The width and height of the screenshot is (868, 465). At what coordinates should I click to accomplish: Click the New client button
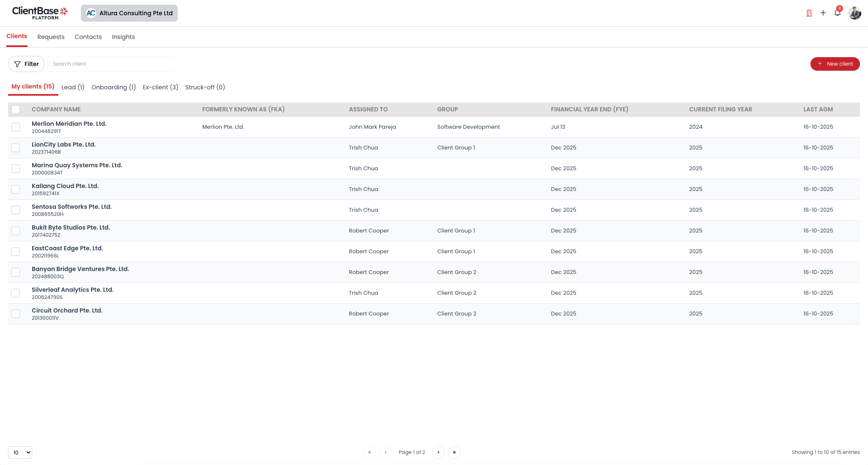coord(835,64)
